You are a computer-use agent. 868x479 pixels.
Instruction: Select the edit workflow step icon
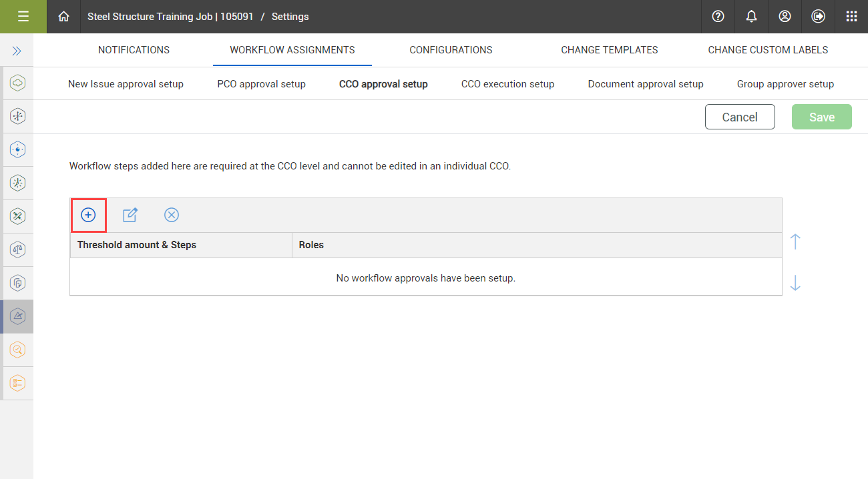coord(130,215)
